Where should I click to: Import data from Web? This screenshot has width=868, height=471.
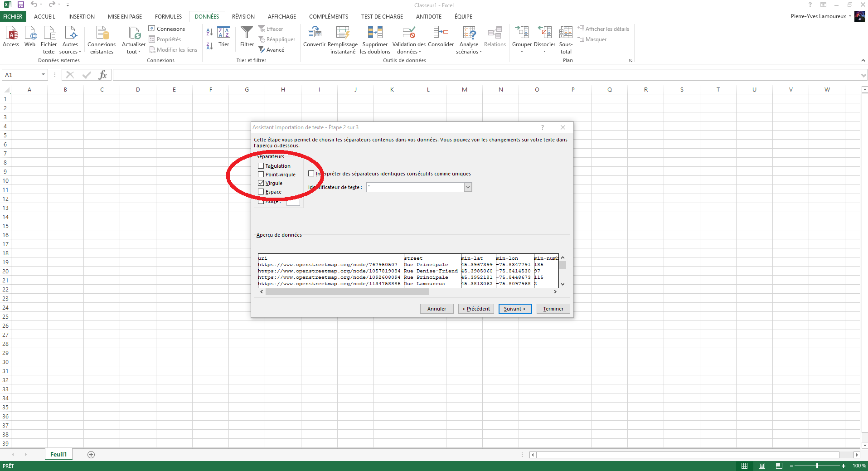coord(30,36)
